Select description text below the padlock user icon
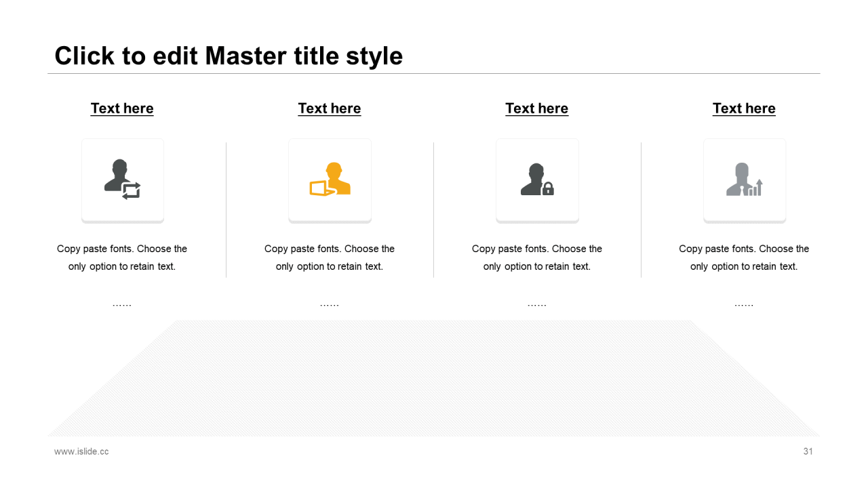This screenshot has width=868, height=488. pyautogui.click(x=537, y=258)
